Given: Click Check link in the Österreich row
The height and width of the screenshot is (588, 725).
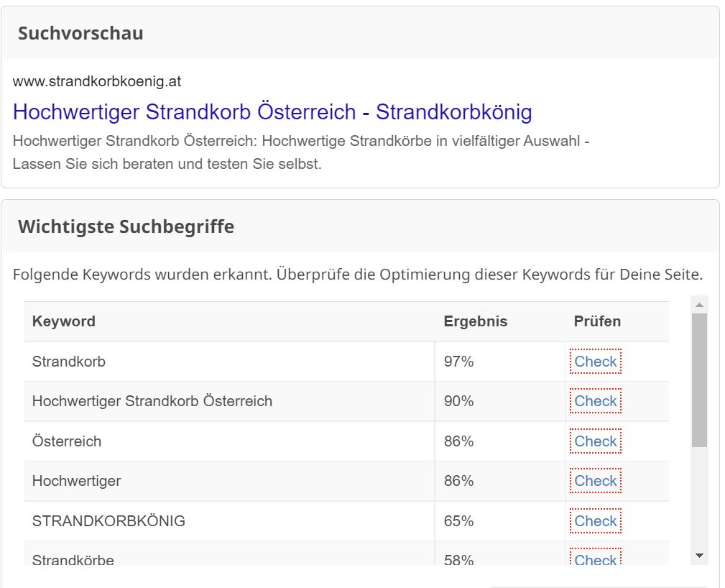Looking at the screenshot, I should (x=595, y=441).
